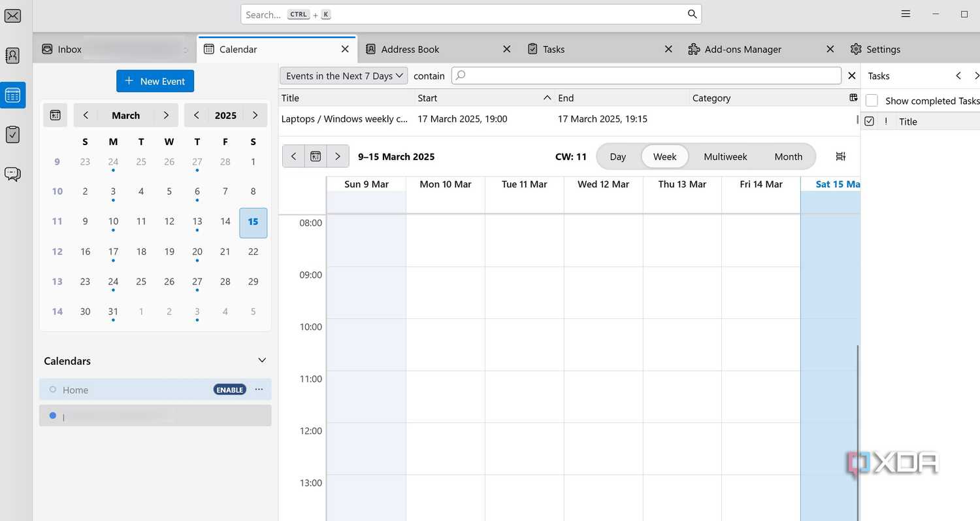Viewport: 980px width, 521px height.
Task: Collapse the Calendars section
Action: tap(262, 360)
